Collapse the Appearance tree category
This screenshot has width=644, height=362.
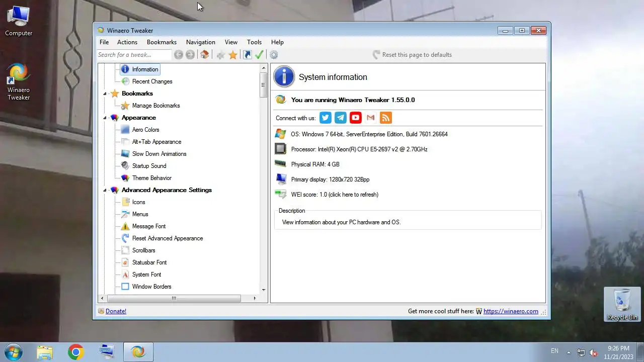point(105,118)
